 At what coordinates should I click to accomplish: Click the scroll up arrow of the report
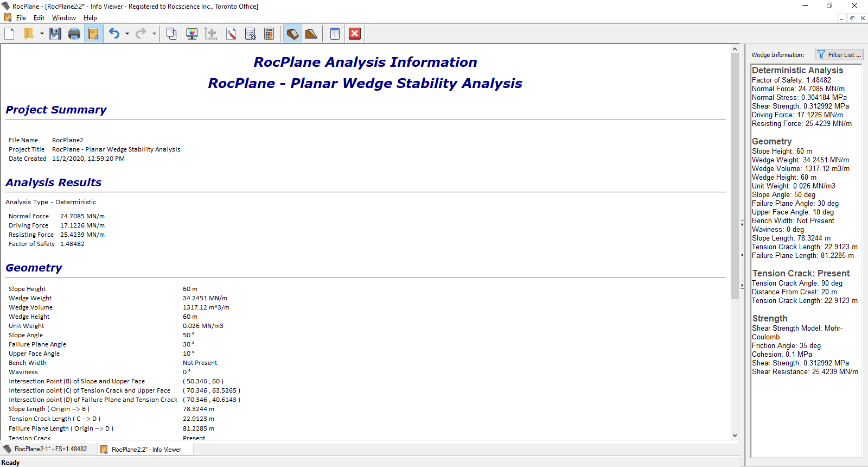click(735, 49)
